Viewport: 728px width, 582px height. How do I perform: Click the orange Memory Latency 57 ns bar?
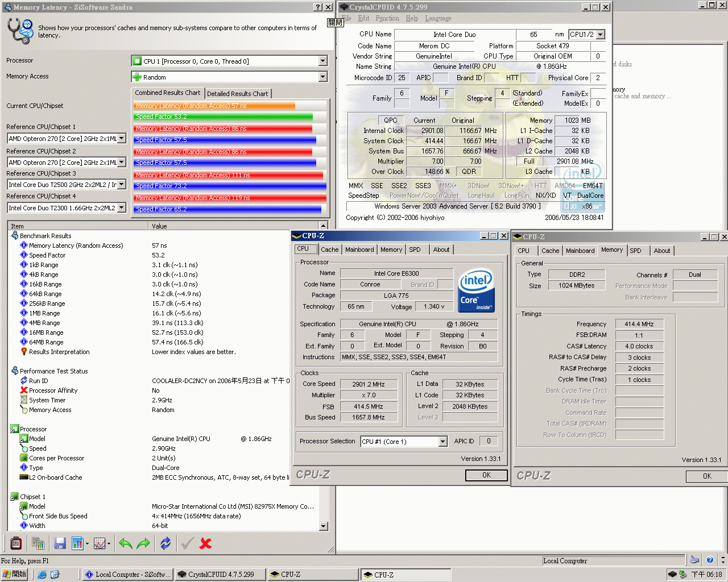coord(214,106)
